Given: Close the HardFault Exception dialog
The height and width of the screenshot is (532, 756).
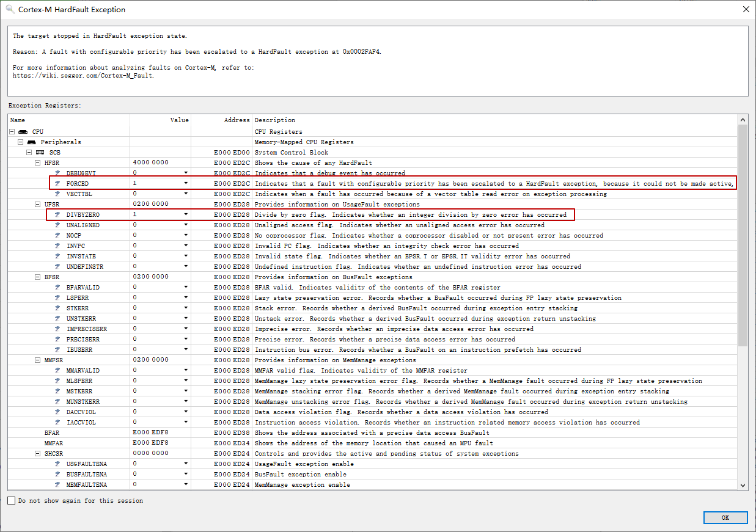Looking at the screenshot, I should (746, 9).
